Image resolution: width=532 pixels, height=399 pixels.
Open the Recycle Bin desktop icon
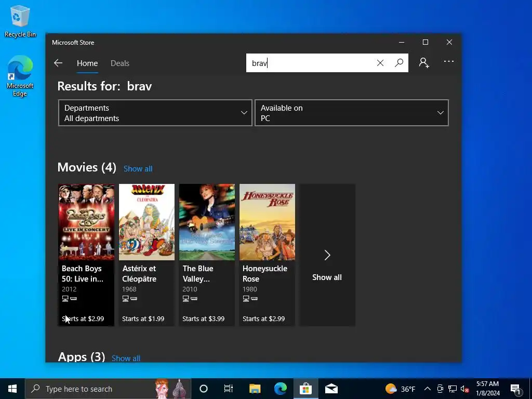(20, 21)
